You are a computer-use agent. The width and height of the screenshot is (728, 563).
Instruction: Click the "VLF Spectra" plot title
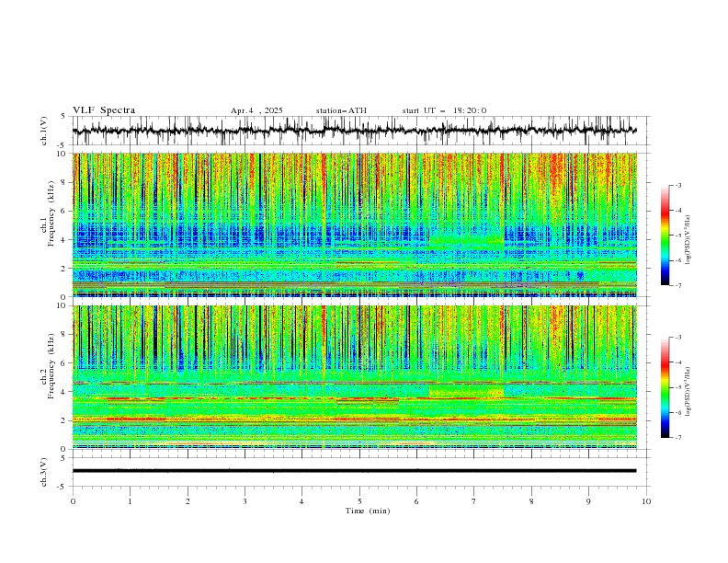(x=104, y=110)
